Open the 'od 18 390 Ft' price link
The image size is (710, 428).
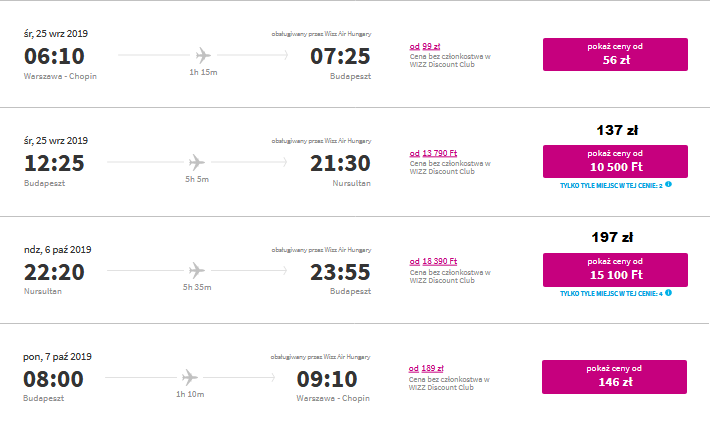433,261
